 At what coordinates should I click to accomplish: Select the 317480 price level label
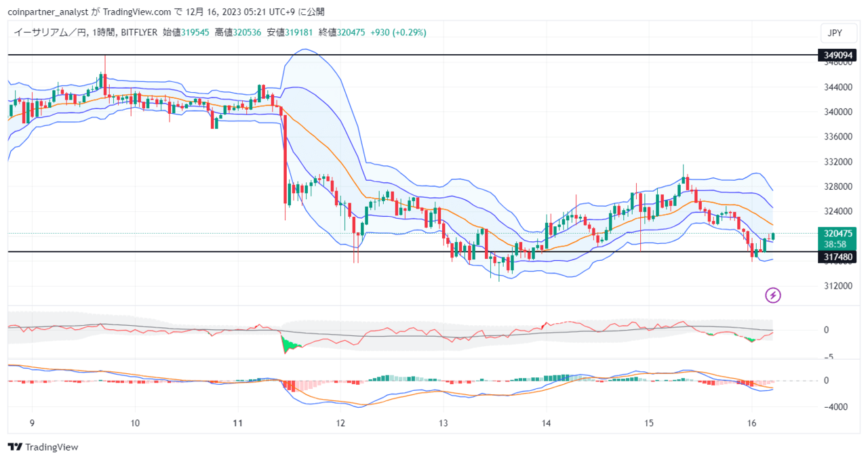(x=837, y=257)
